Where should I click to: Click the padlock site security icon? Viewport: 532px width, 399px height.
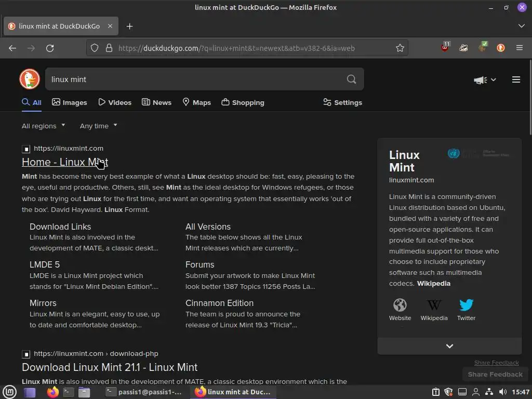point(109,48)
